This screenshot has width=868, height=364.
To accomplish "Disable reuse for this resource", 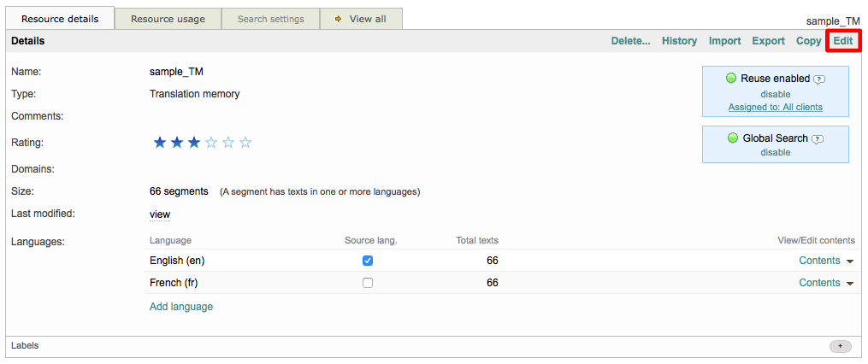I will tap(775, 94).
